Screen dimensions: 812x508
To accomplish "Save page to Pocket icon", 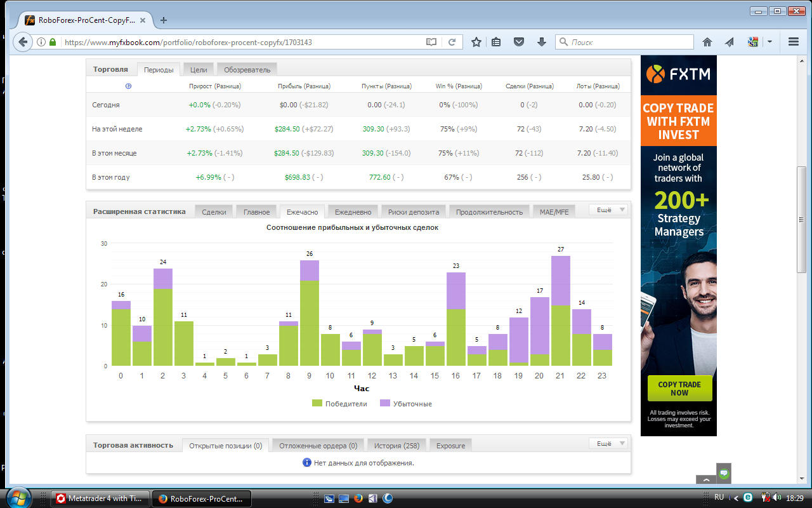I will pyautogui.click(x=519, y=42).
